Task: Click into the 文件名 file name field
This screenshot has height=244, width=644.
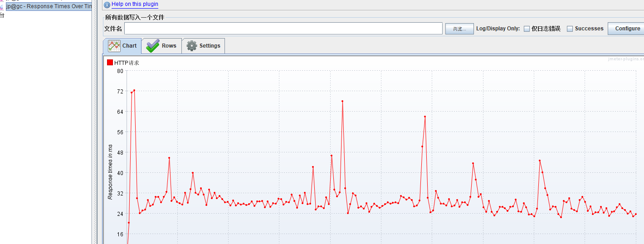Action: pyautogui.click(x=283, y=29)
